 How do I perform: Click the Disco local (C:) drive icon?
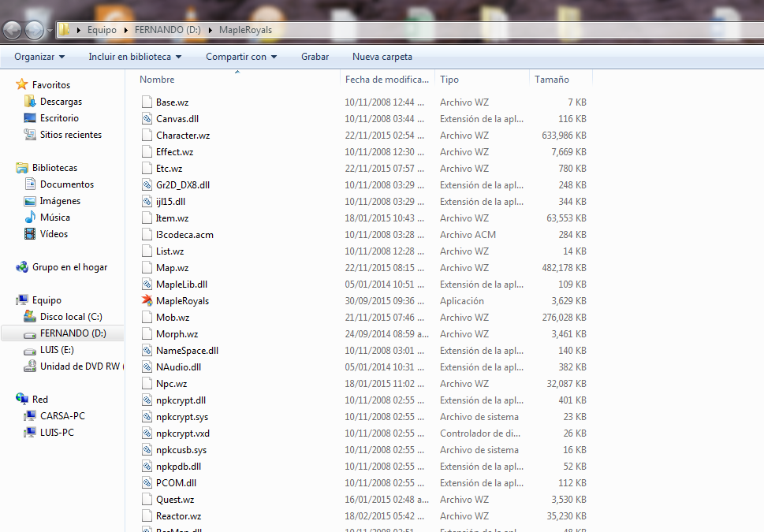pyautogui.click(x=30, y=317)
